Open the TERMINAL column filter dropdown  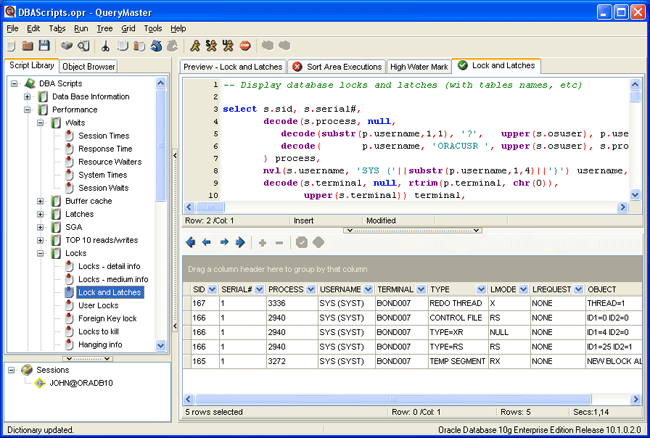421,289
